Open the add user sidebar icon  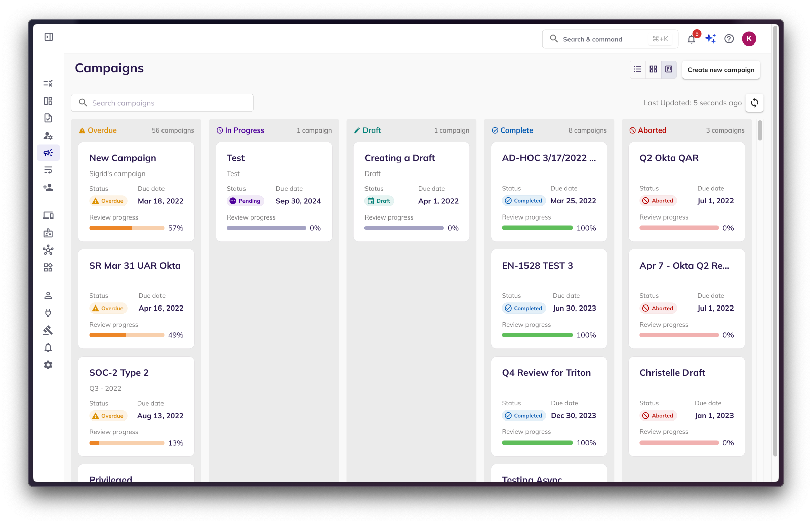click(x=48, y=187)
